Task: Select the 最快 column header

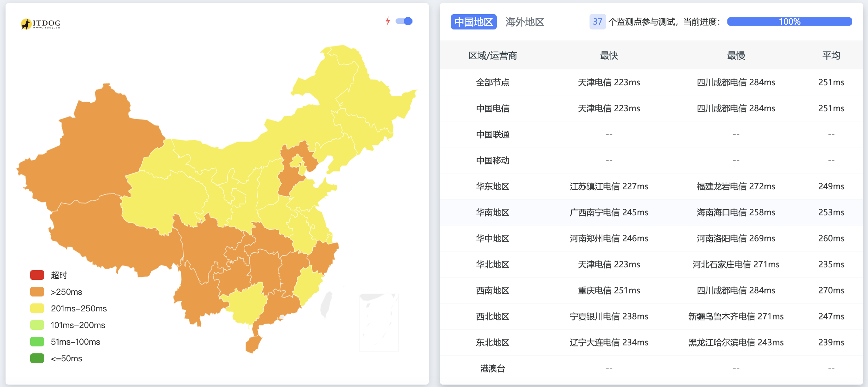Action: [x=609, y=55]
